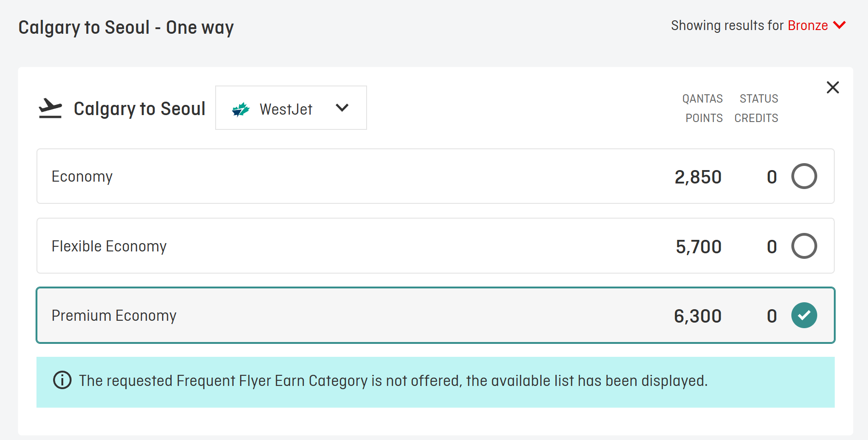Click the 2,850 Qantas Points value
The image size is (868, 440).
pos(698,177)
